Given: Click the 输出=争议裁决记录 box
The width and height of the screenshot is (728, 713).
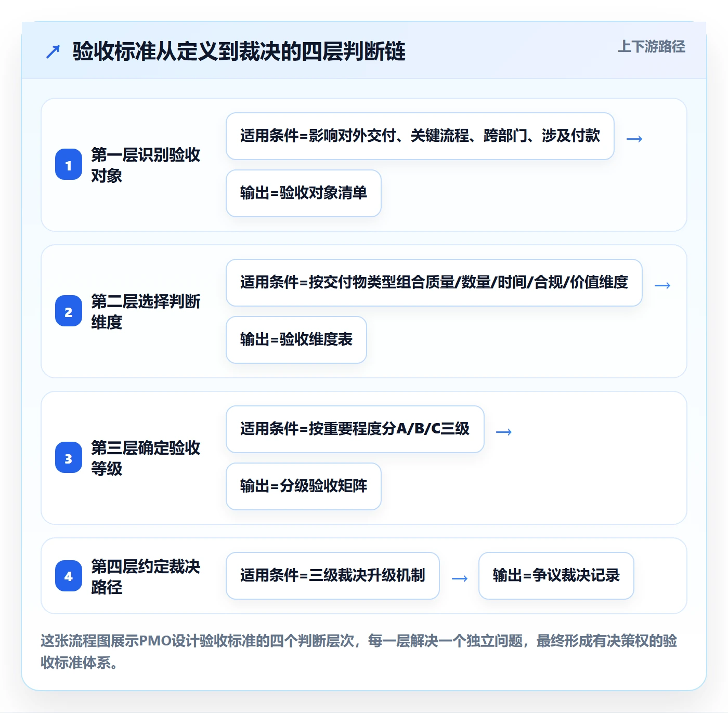Looking at the screenshot, I should [556, 576].
